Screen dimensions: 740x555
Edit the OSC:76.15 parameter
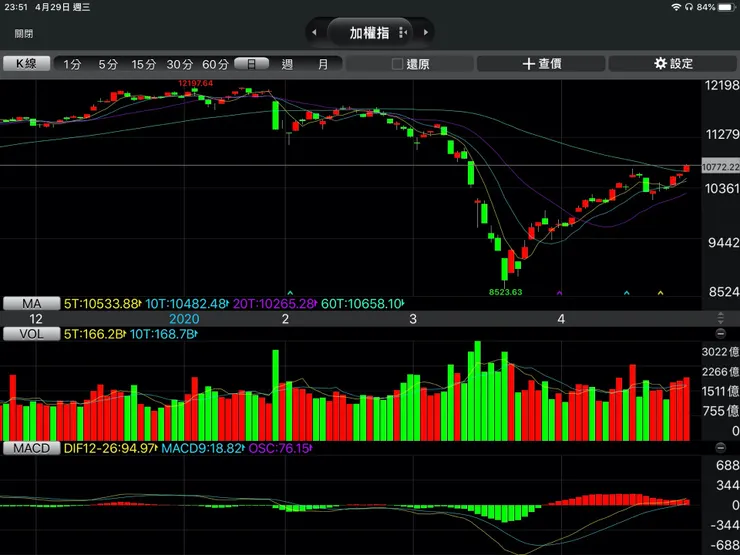pos(280,448)
